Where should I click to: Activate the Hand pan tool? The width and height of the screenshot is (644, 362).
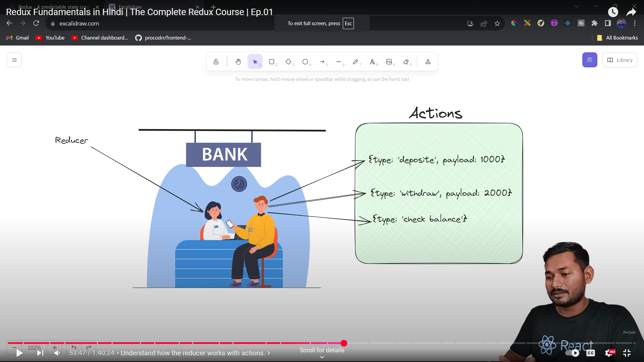click(238, 62)
